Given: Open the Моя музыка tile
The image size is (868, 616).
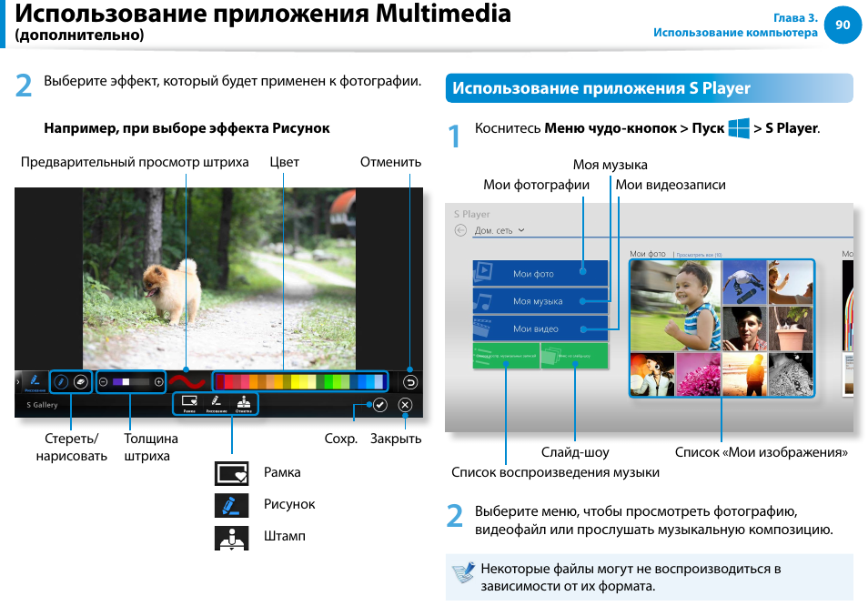Looking at the screenshot, I should [540, 300].
